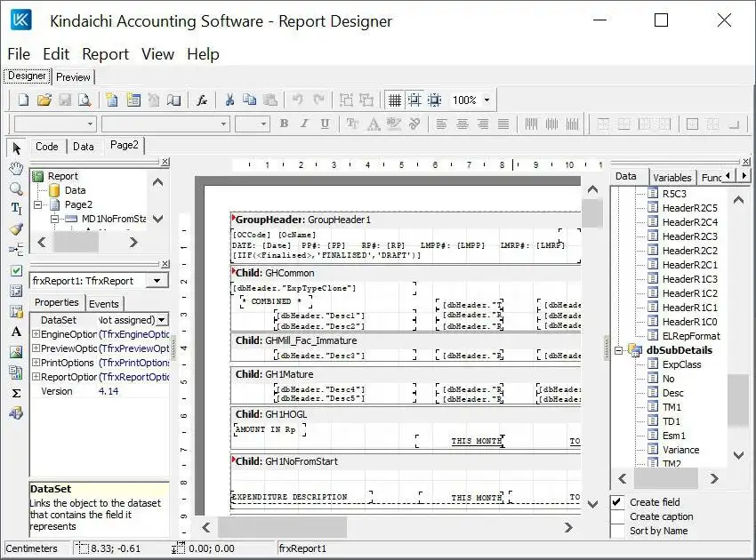
Task: Open the zoom 100% dropdown
Action: (487, 100)
